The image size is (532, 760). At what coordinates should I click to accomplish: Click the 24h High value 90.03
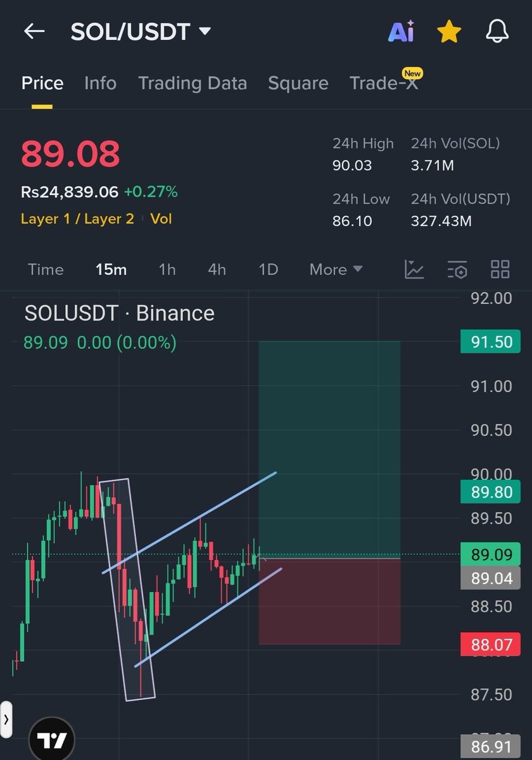pos(352,166)
